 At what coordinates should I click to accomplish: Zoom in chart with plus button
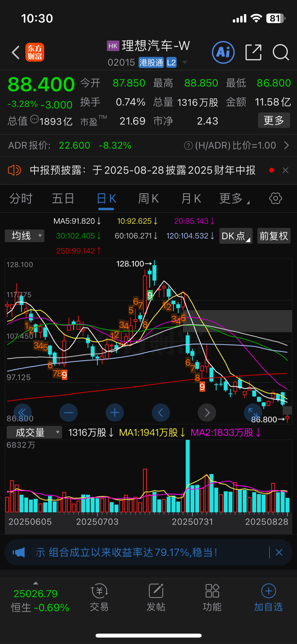pos(114,413)
